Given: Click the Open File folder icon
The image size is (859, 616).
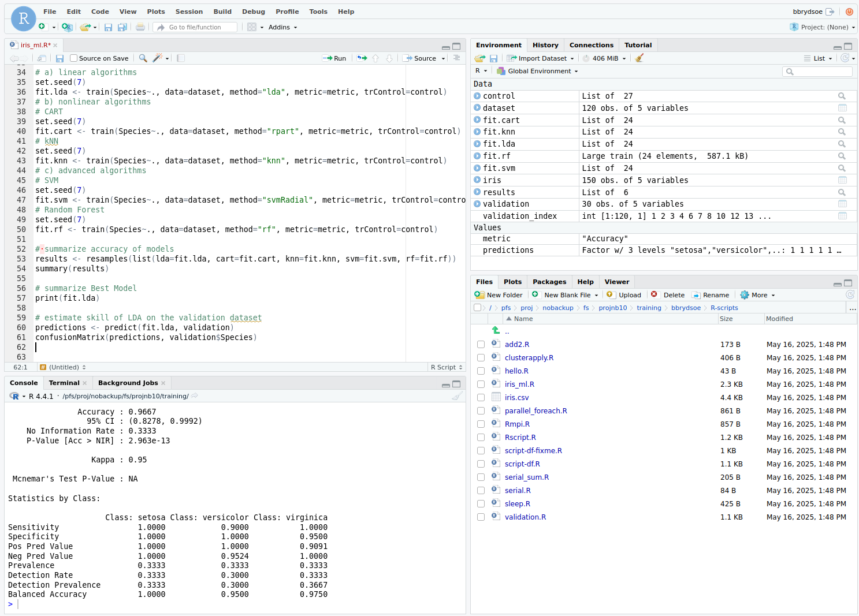Looking at the screenshot, I should pyautogui.click(x=85, y=27).
